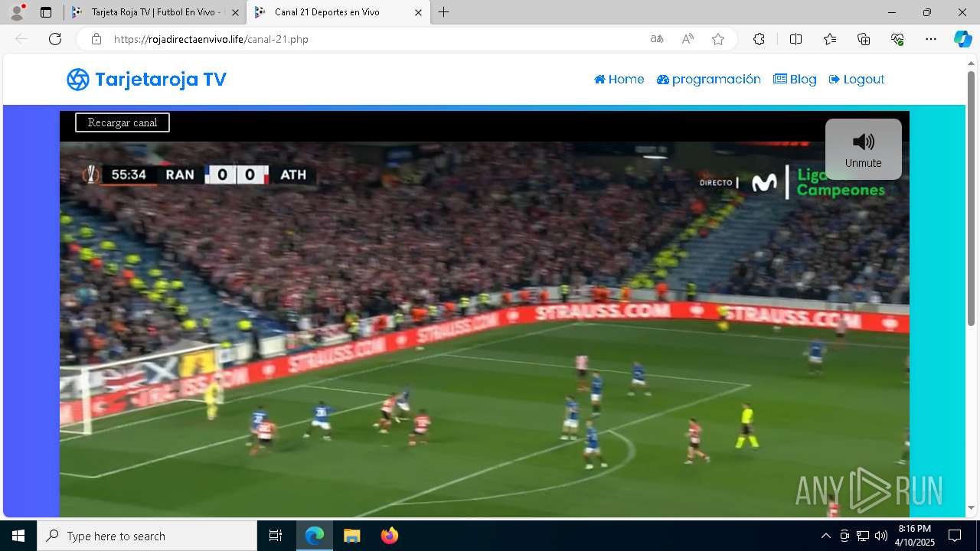View site information padlock icon
The width and height of the screenshot is (980, 551).
[x=96, y=39]
